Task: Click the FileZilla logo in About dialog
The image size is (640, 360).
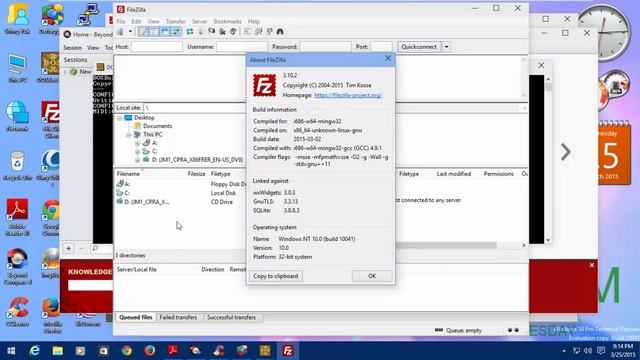Action: coord(264,85)
